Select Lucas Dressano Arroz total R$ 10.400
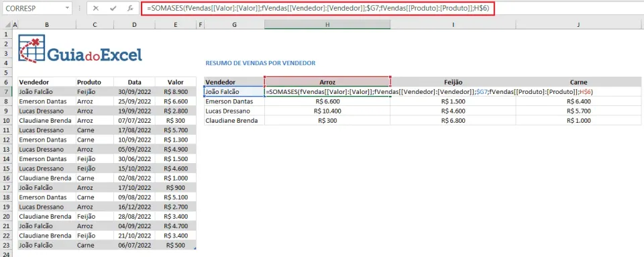 (x=327, y=111)
